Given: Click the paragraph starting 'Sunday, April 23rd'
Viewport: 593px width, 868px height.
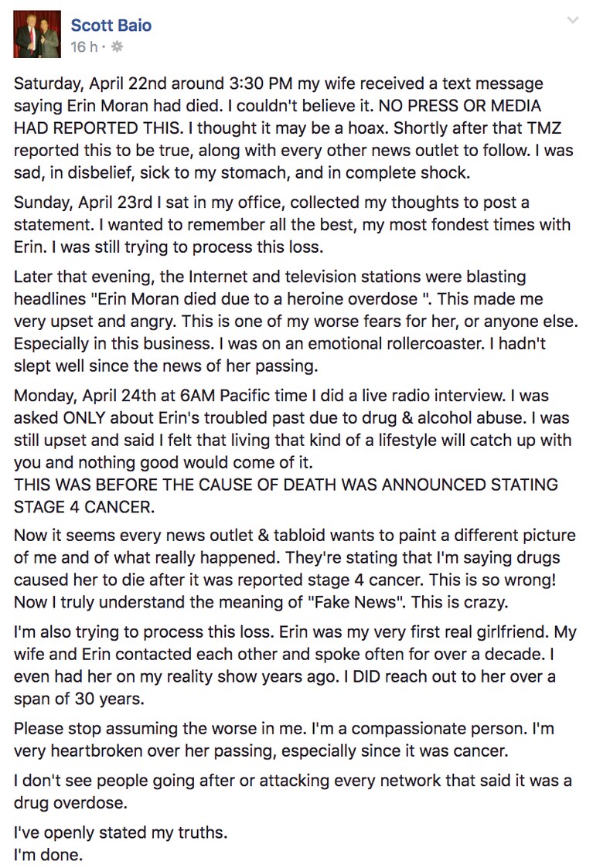Looking at the screenshot, I should click(291, 225).
